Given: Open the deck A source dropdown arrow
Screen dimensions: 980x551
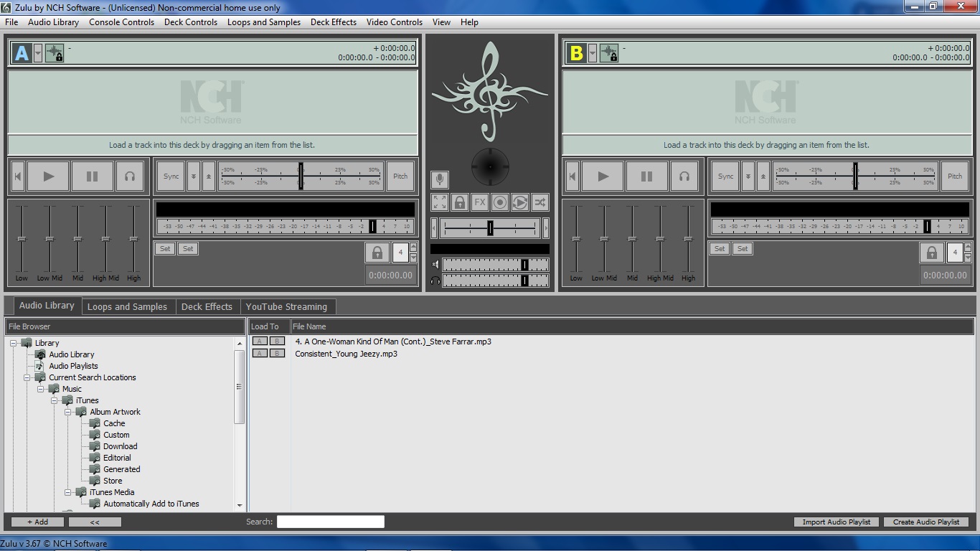Looking at the screenshot, I should (39, 52).
